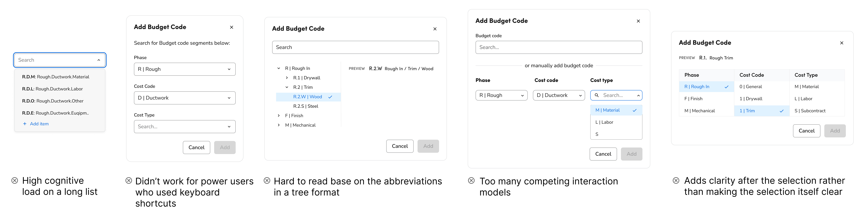Expand the R.1 | Drywall tree node

pyautogui.click(x=287, y=78)
